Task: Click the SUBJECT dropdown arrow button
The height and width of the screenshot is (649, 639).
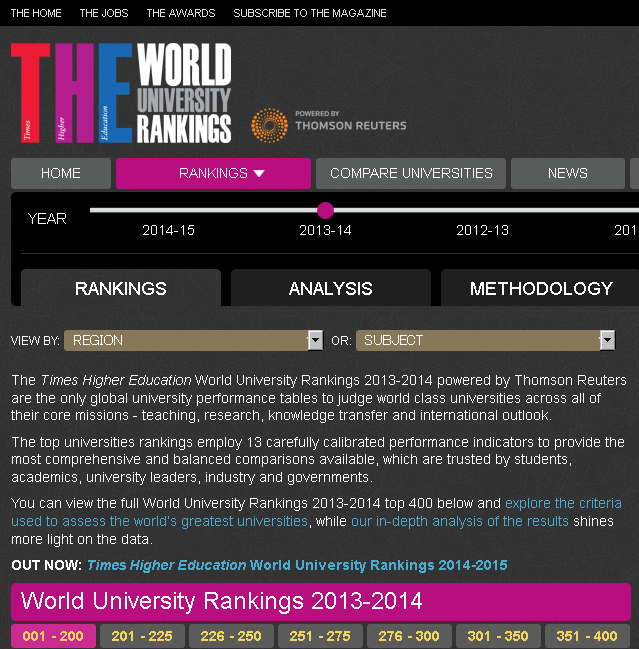Action: tap(608, 340)
